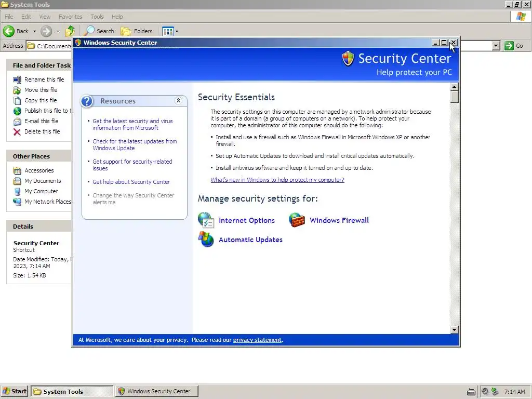The width and height of the screenshot is (532, 399).
Task: Open the privacy statement link
Action: click(x=257, y=340)
